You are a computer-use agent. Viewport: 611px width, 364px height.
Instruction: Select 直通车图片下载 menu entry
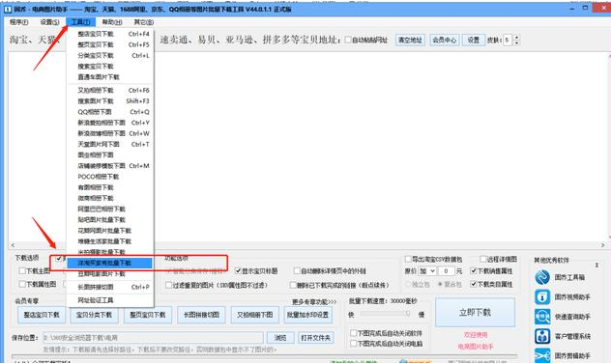110,77
